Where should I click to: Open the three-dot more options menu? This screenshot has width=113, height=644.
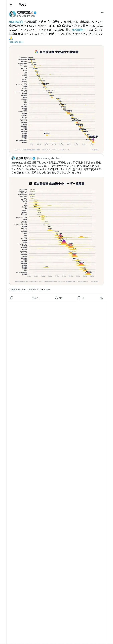pos(102,13)
